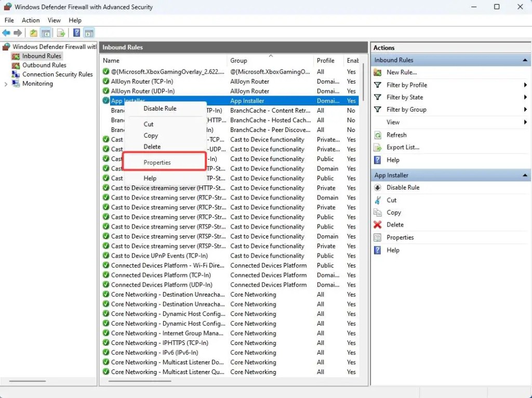Click the Up one level folder icon
Viewport: 532px width, 398px height.
coord(34,33)
